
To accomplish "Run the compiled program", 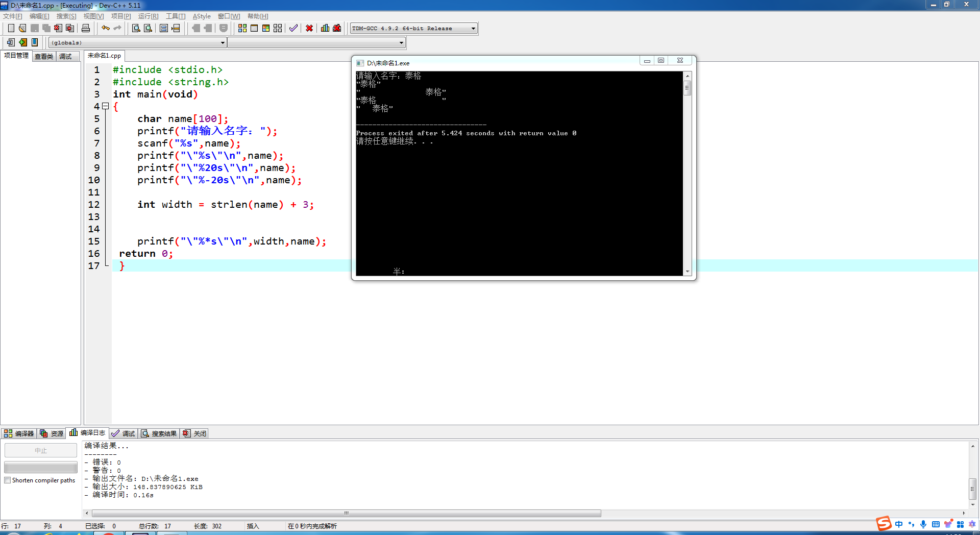I will click(x=254, y=28).
